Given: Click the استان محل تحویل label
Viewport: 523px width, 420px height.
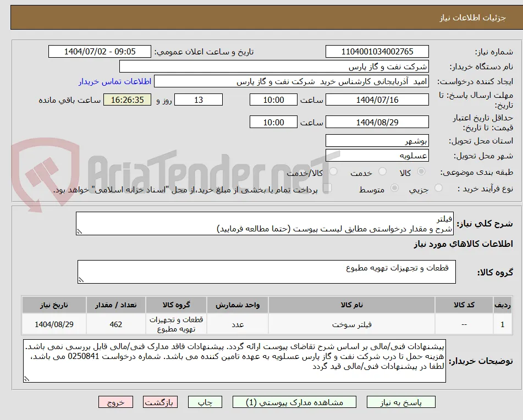Looking at the screenshot, I should (x=481, y=141).
